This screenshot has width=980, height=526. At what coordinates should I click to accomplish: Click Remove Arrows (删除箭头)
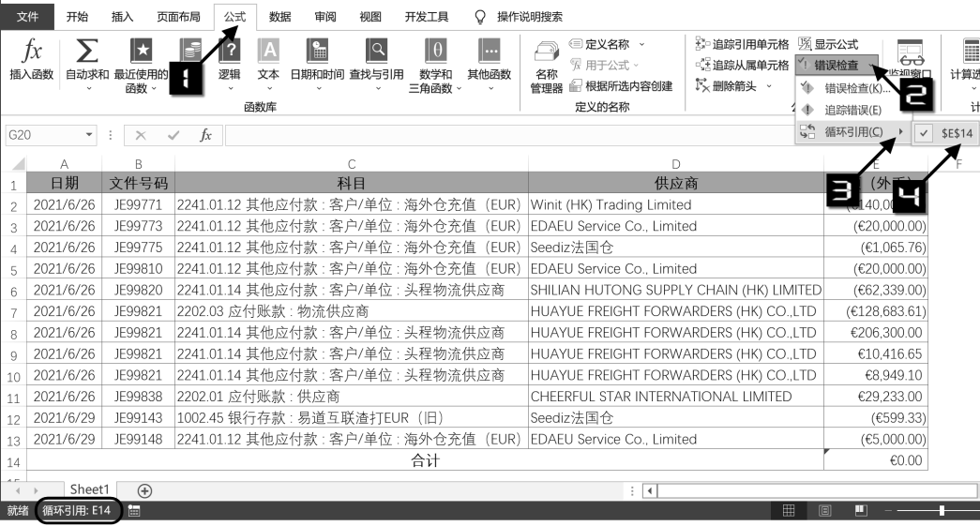coord(726,86)
